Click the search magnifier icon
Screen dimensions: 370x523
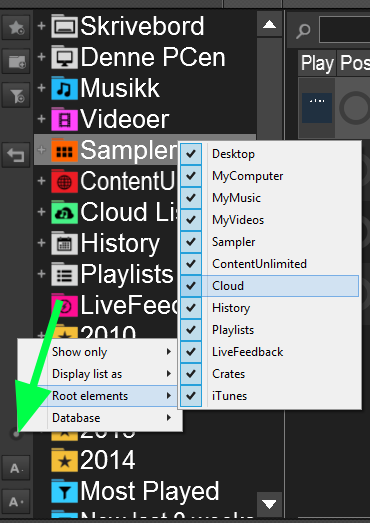[x=303, y=31]
